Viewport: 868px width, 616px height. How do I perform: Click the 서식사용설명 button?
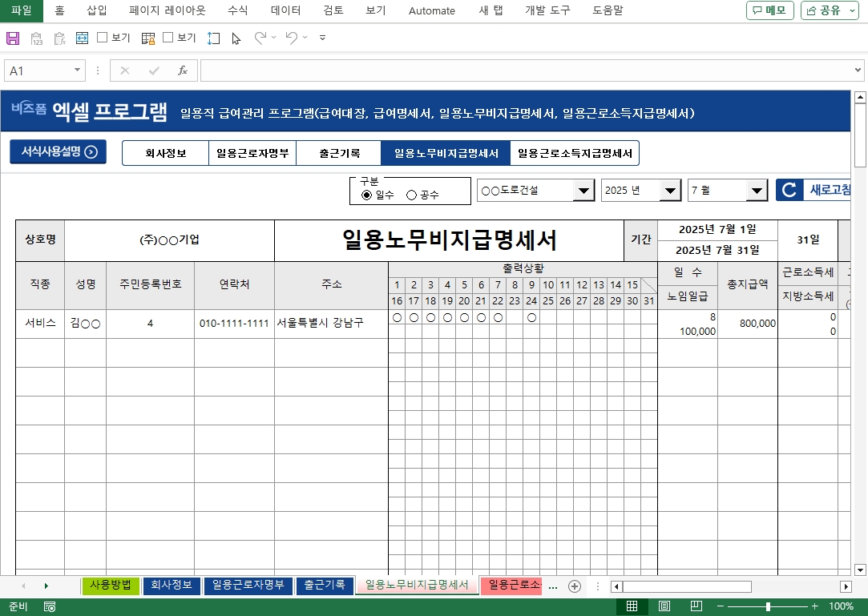[x=58, y=151]
